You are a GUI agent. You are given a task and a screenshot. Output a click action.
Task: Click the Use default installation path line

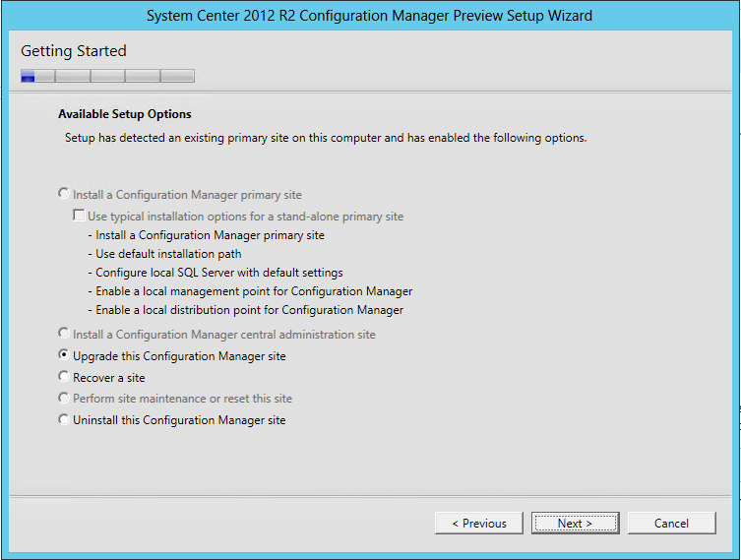coord(164,254)
